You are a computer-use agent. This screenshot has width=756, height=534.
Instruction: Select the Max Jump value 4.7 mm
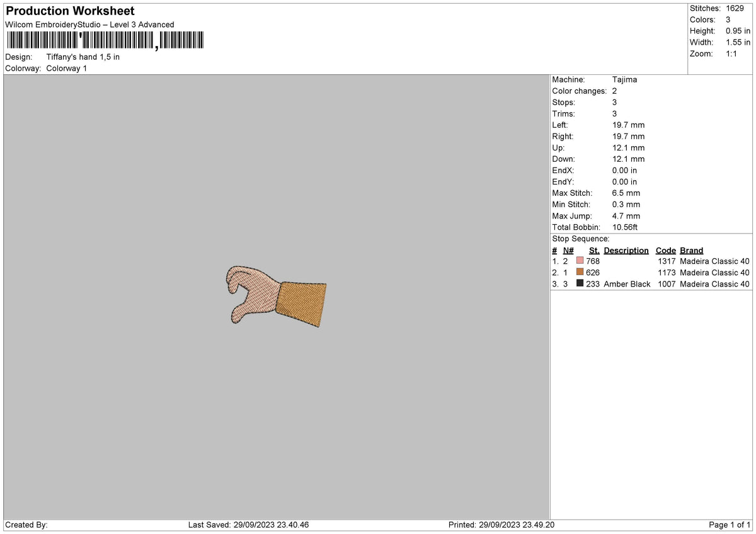(626, 216)
